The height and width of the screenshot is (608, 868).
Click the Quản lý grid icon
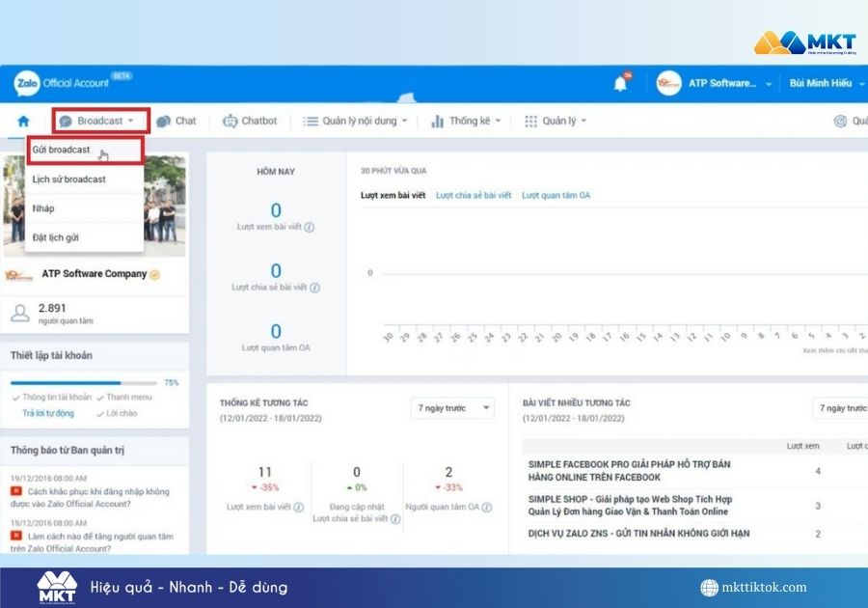click(x=530, y=121)
